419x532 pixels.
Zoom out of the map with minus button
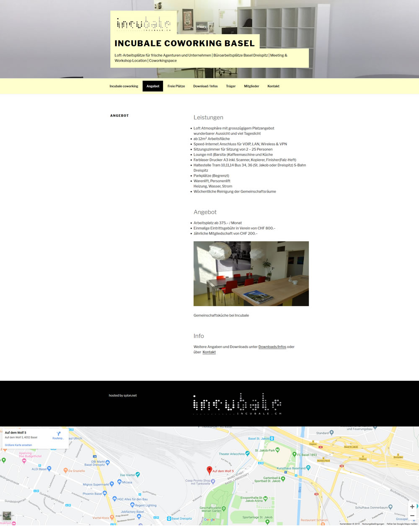pos(412,516)
